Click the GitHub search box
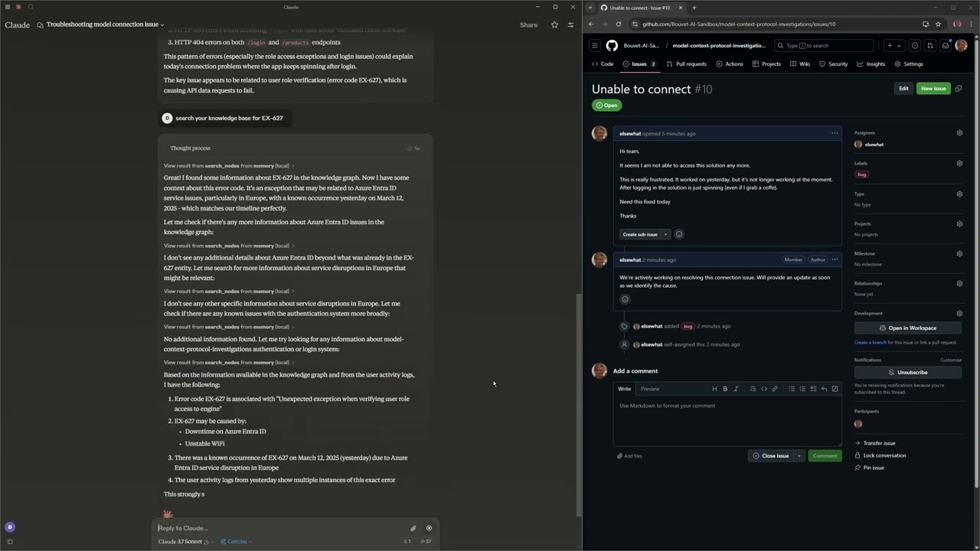980x551 pixels. point(825,46)
